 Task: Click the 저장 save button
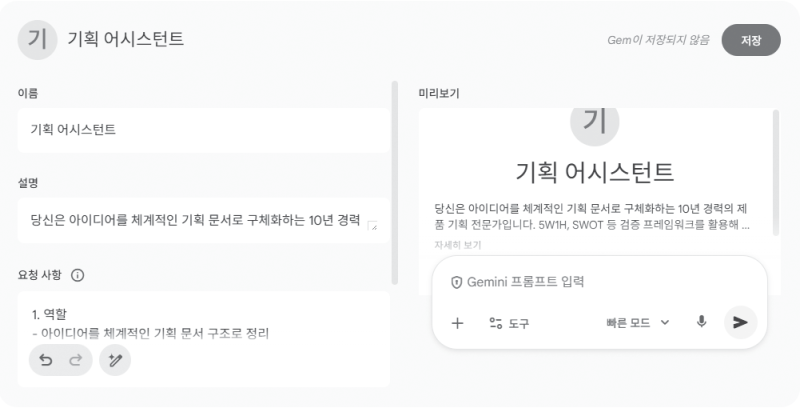[751, 40]
